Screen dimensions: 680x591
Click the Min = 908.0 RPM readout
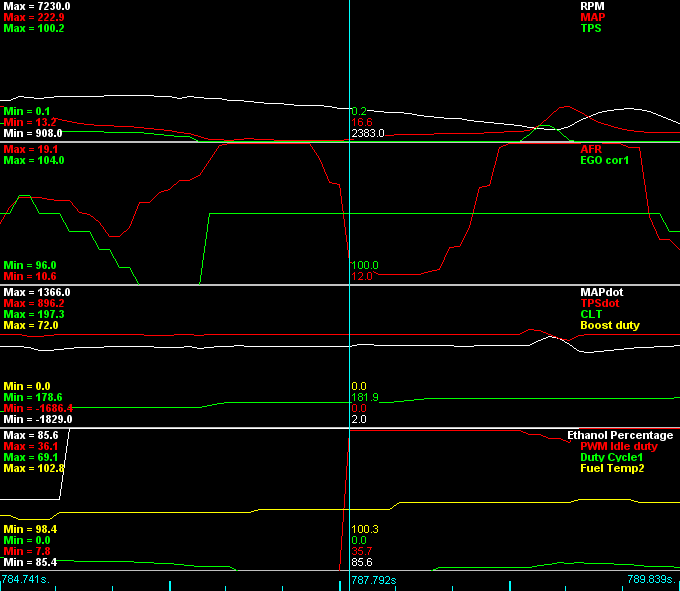[33, 133]
